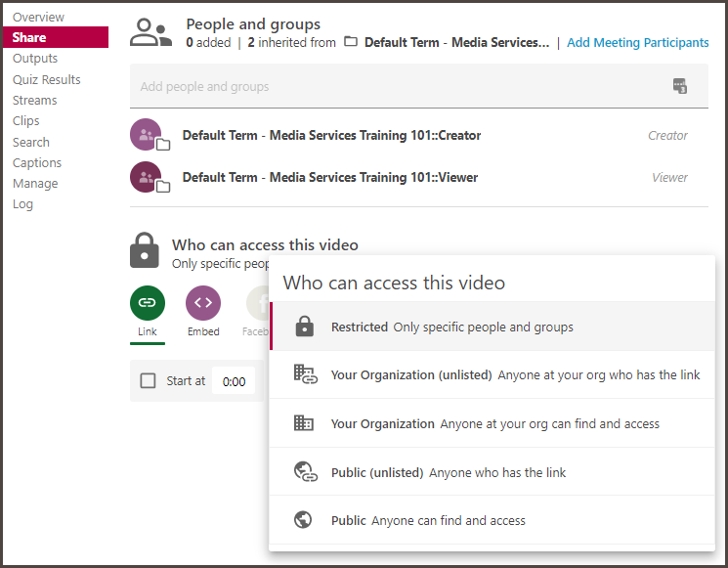728x568 pixels.
Task: Click the lock icon beside Who can access
Action: (145, 250)
